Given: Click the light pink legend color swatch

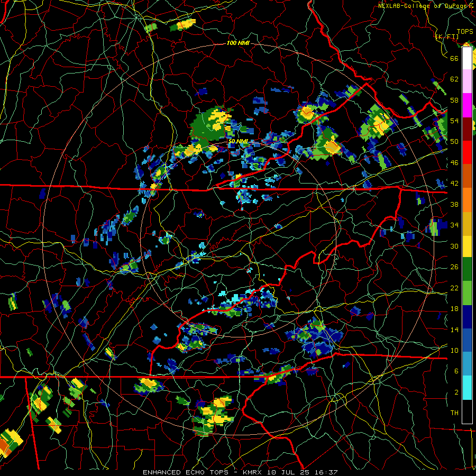Looking at the screenshot, I should [x=467, y=81].
